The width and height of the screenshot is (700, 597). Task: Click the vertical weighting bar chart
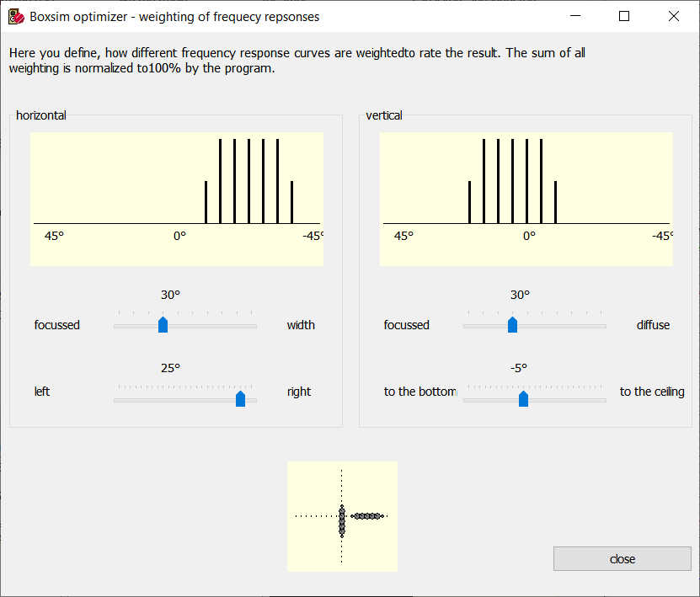coord(526,199)
